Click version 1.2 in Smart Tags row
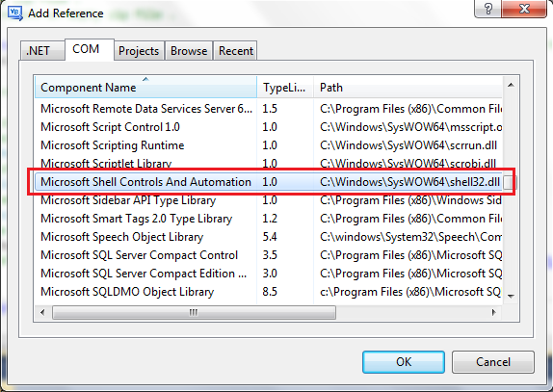553x392 pixels. (270, 219)
